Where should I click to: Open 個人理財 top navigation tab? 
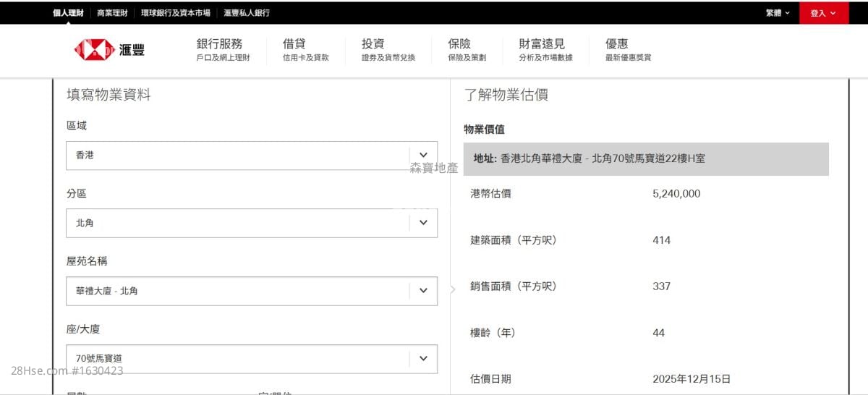point(68,13)
